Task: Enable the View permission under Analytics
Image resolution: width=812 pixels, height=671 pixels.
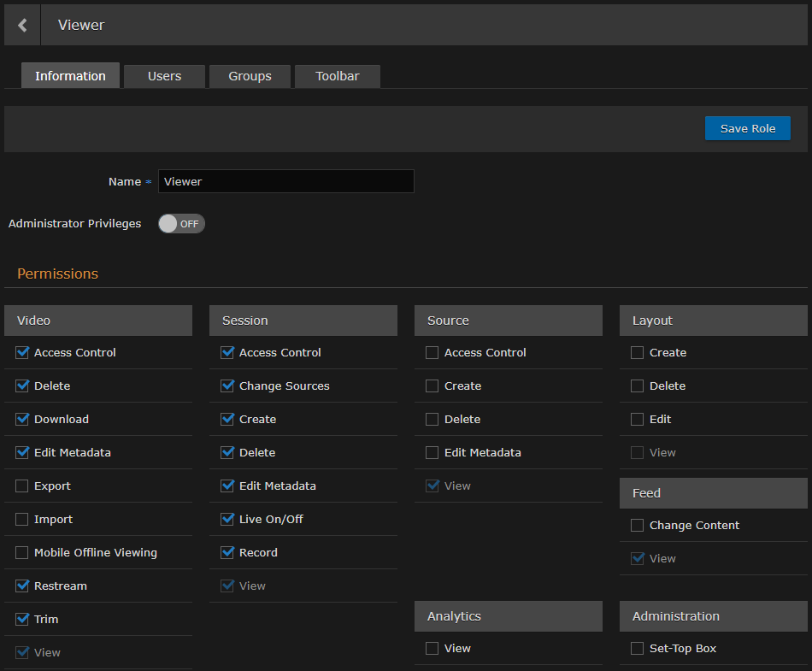Action: pyautogui.click(x=432, y=648)
